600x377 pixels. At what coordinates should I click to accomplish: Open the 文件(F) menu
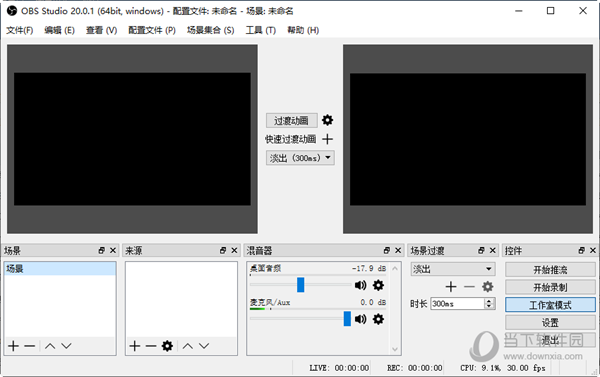coord(20,30)
